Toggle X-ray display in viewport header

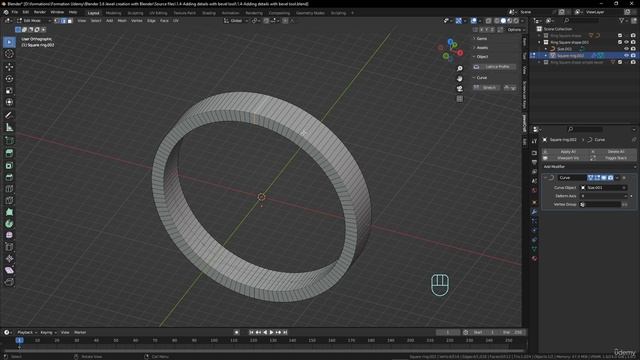pos(488,20)
